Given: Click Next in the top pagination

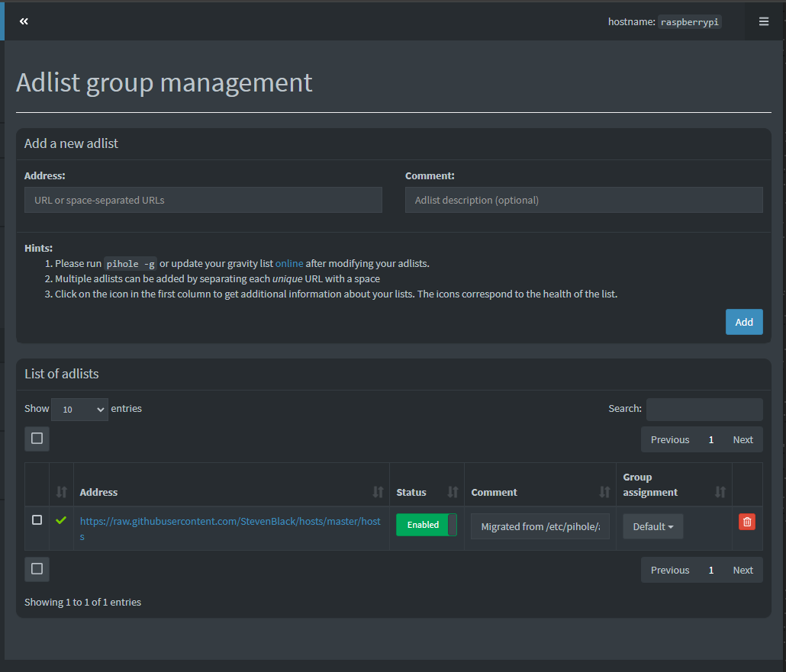Looking at the screenshot, I should 743,439.
